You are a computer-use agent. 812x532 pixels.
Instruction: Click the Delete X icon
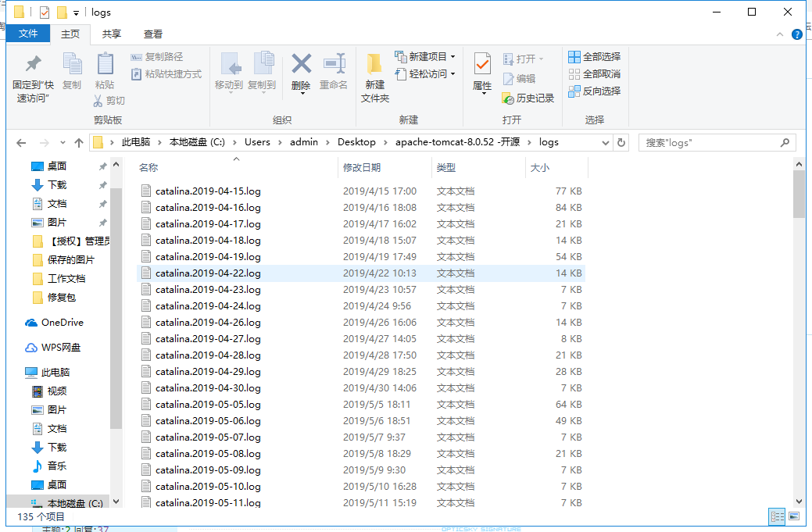(301, 64)
